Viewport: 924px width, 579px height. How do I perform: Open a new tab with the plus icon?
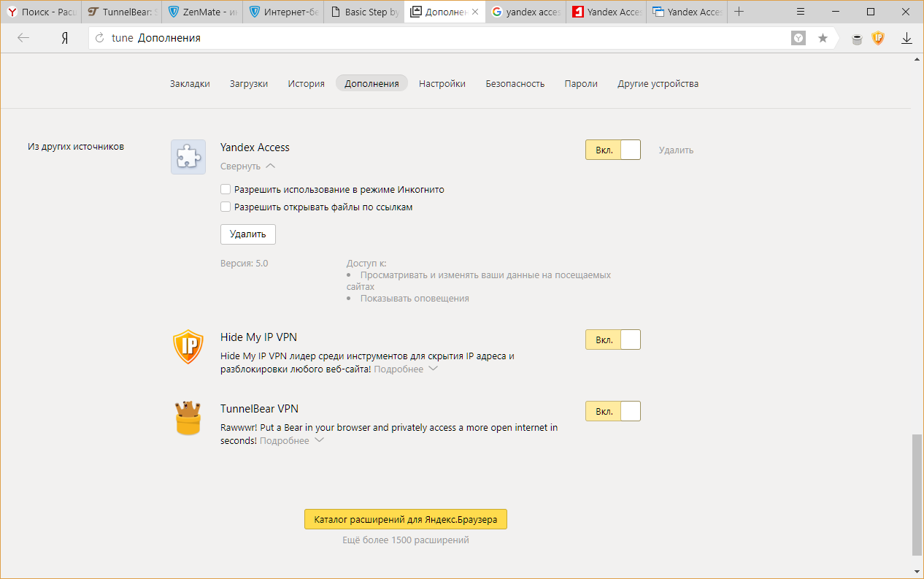coord(739,12)
